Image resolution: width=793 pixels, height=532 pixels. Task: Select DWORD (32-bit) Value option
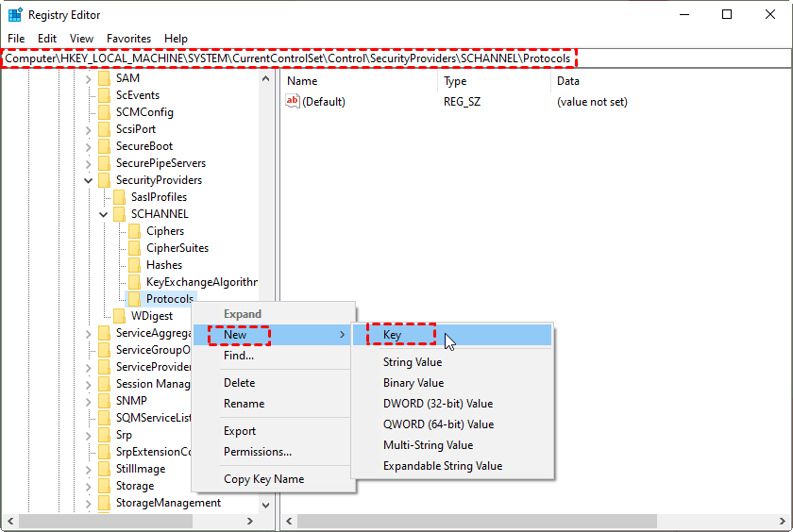click(437, 404)
